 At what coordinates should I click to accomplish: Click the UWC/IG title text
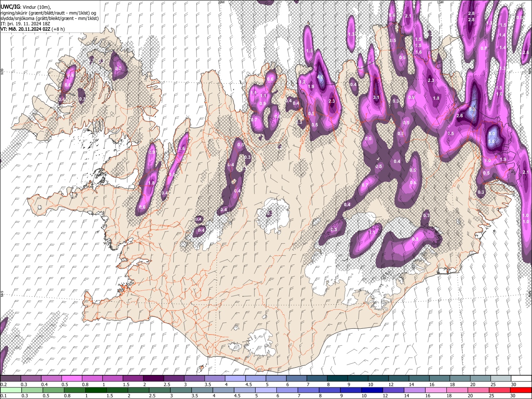coord(10,6)
